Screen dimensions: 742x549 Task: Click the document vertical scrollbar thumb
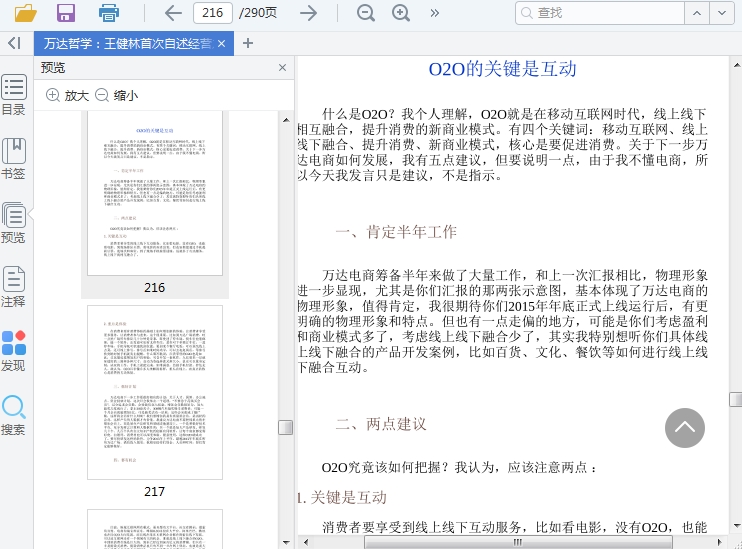pos(735,399)
